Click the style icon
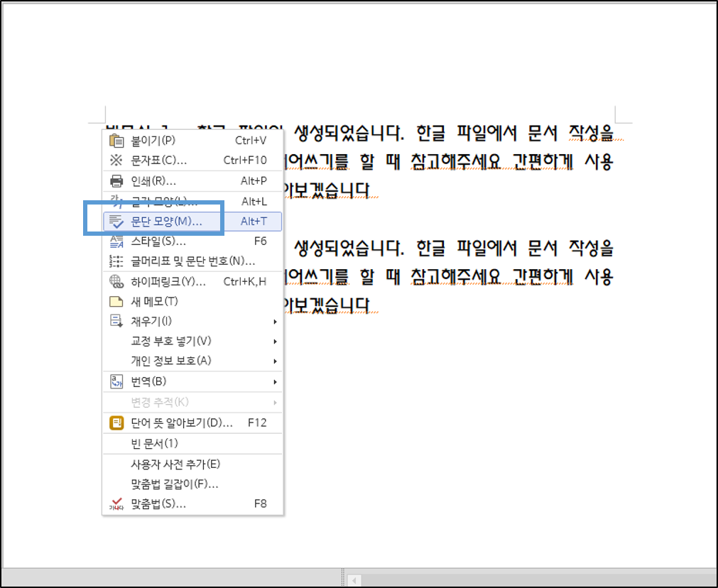Screen dimensions: 718x588 click(116, 241)
